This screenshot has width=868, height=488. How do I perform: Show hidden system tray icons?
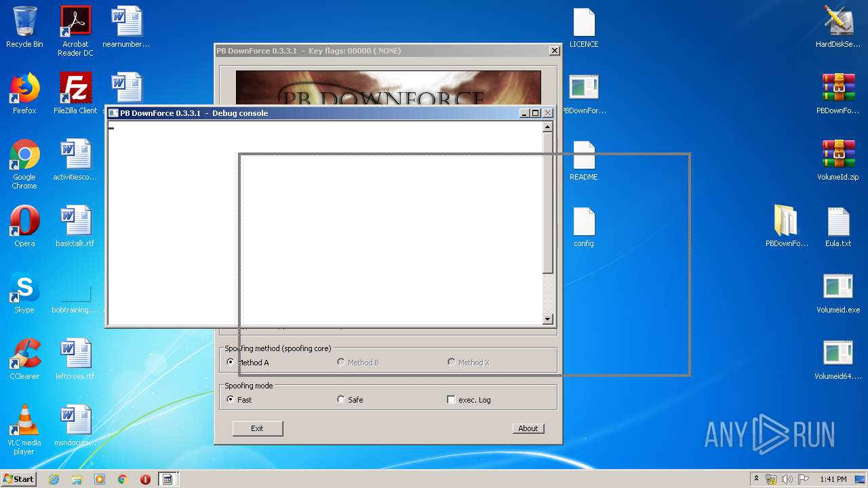coord(756,479)
